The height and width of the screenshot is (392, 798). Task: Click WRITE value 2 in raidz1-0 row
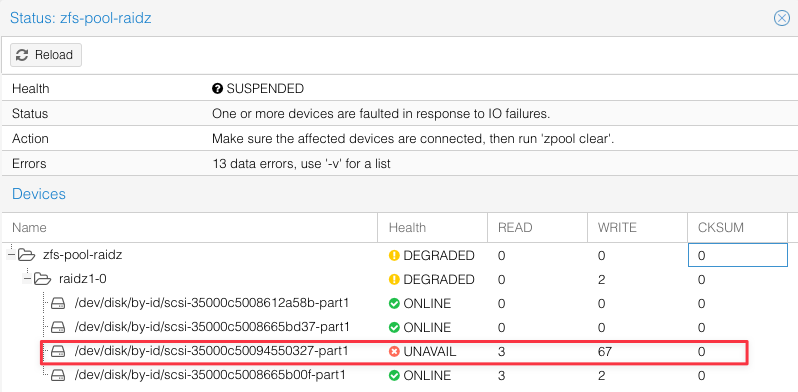tap(602, 279)
